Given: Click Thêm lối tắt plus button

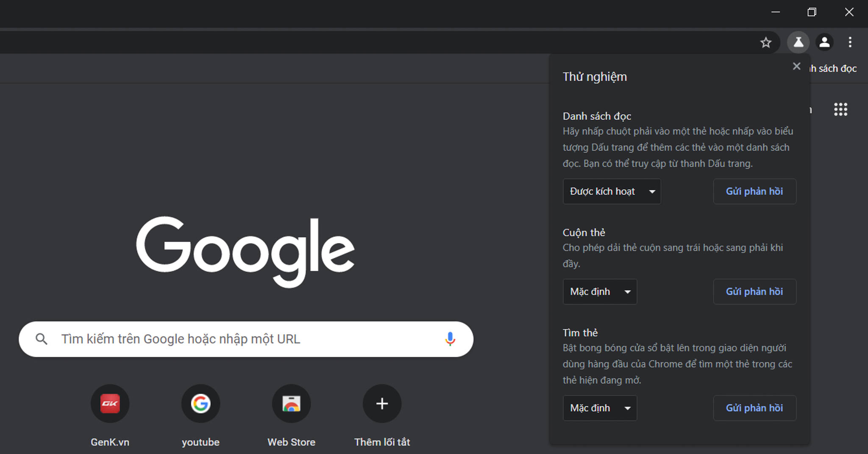Looking at the screenshot, I should [x=382, y=403].
